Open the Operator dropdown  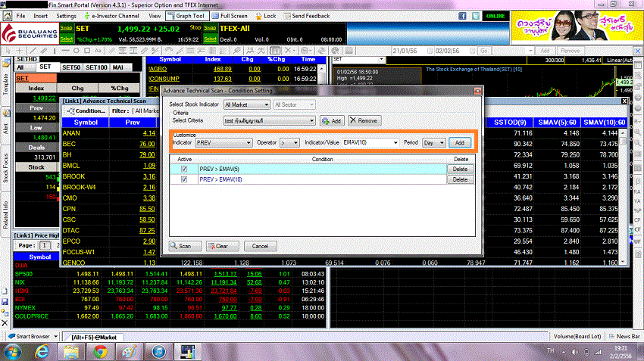289,142
